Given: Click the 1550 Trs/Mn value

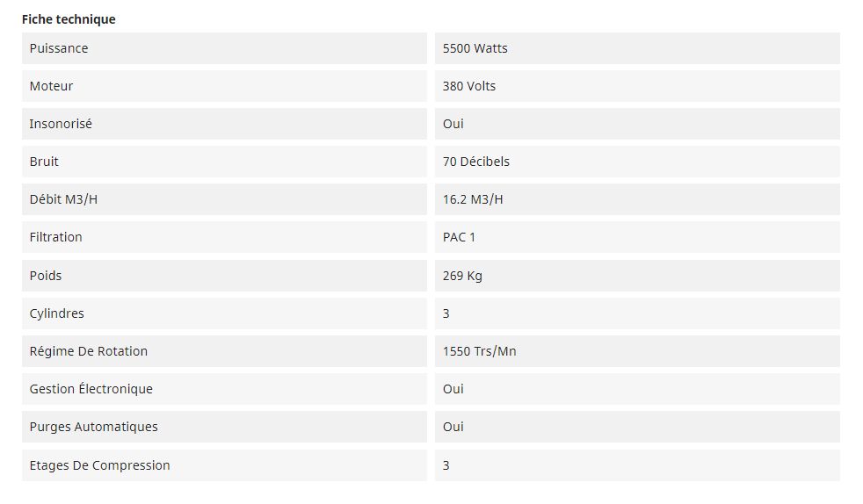Looking at the screenshot, I should (x=480, y=351).
